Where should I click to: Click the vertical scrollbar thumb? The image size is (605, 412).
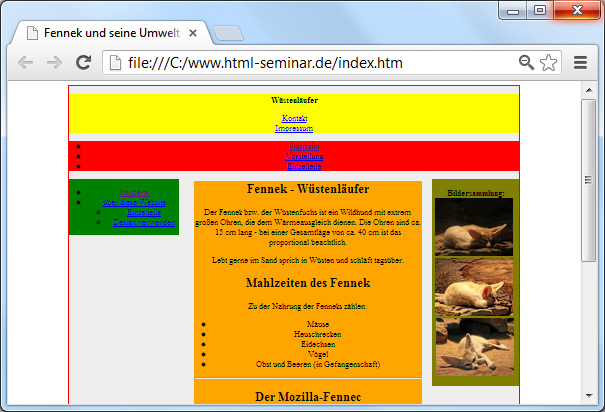click(x=589, y=180)
